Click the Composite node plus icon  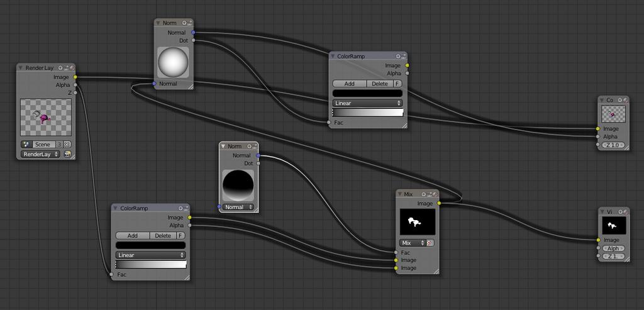pyautogui.click(x=619, y=100)
